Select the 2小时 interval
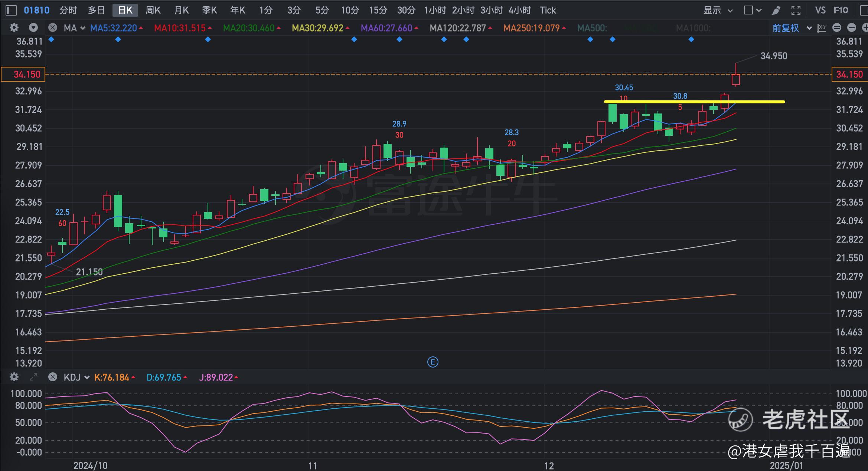This screenshot has height=471, width=868. (x=463, y=10)
